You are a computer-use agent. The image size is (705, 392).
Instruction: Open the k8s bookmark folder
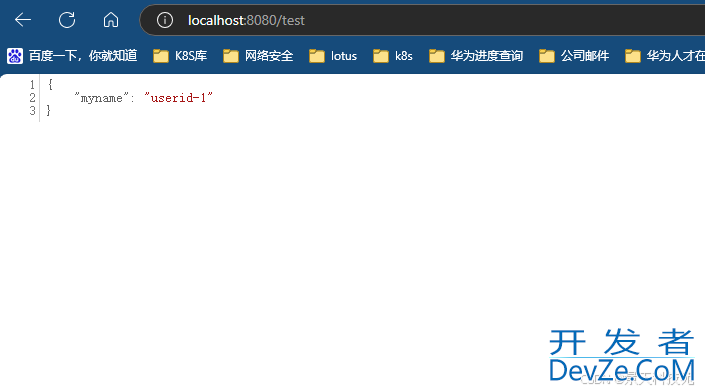393,56
